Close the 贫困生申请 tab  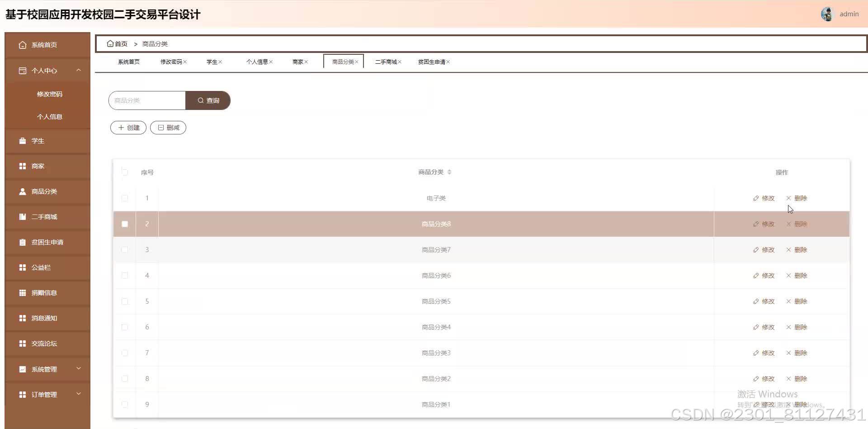coord(448,62)
